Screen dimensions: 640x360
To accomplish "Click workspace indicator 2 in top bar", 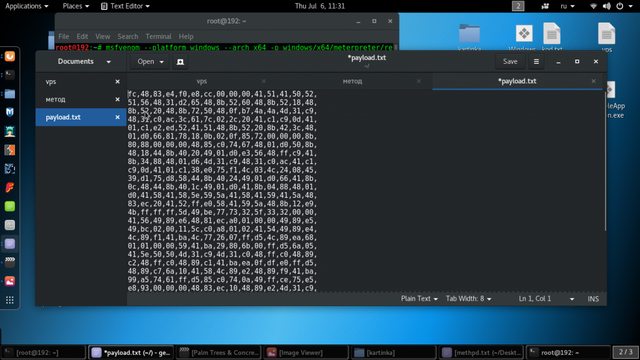I will click(518, 6).
